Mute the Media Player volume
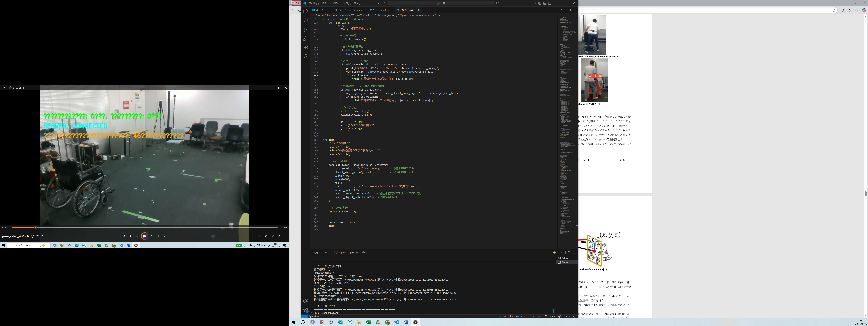This screenshot has height=326, width=868. 266,236
